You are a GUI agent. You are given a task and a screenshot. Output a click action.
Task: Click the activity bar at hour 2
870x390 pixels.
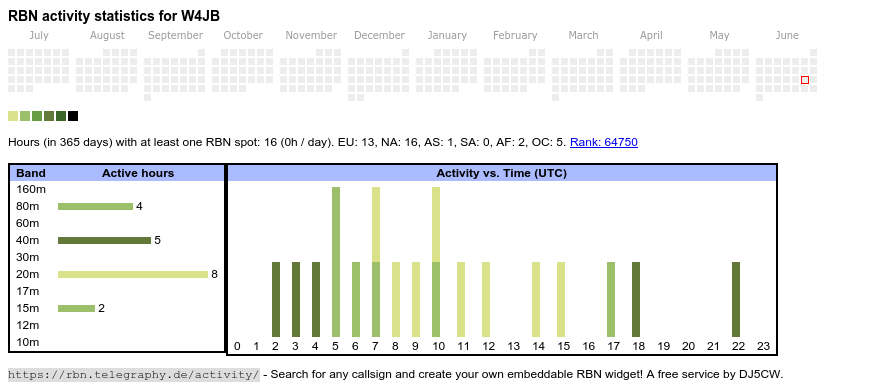click(276, 300)
